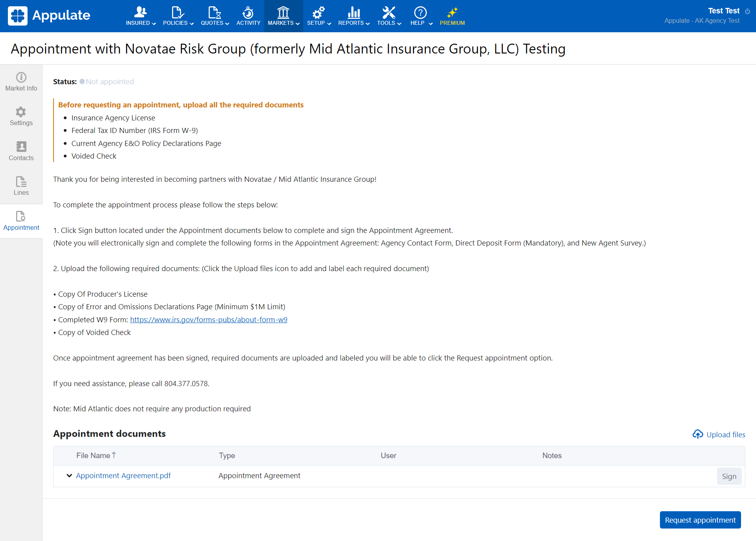Screen dimensions: 756x541
Task: Click the Activity stopwatch icon
Action: click(x=248, y=13)
